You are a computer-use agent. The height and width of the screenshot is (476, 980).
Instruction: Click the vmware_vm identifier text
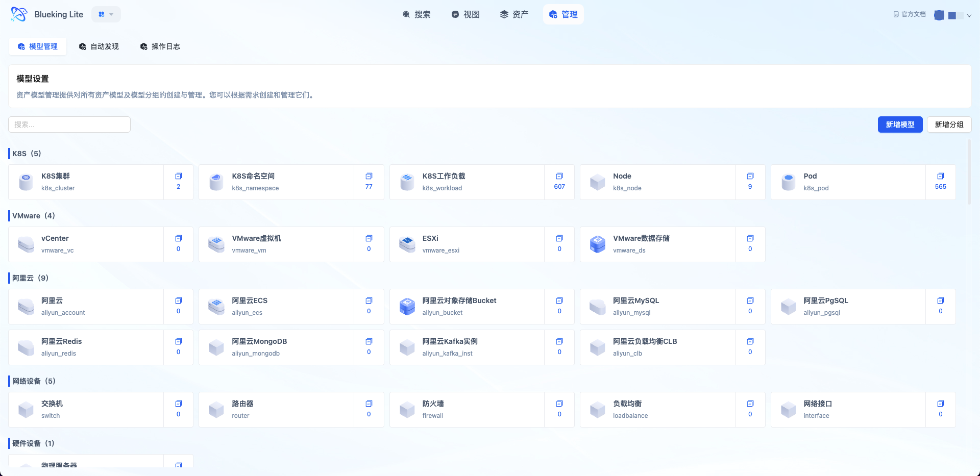point(249,250)
